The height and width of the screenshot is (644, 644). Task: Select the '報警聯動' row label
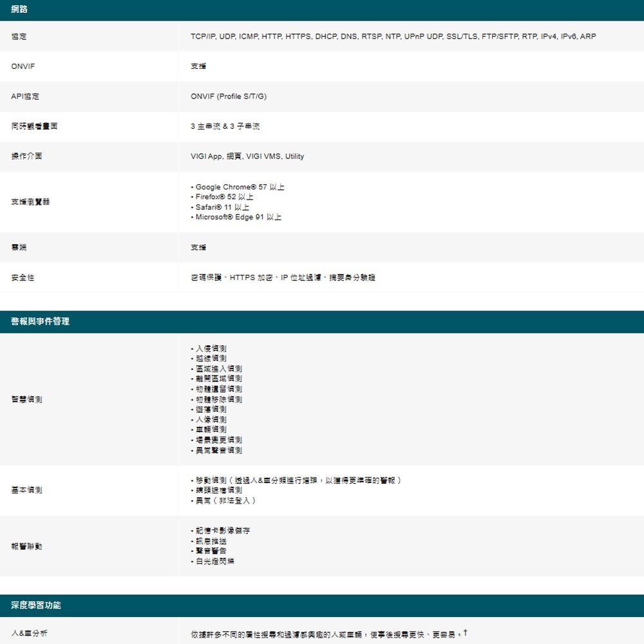tap(26, 546)
